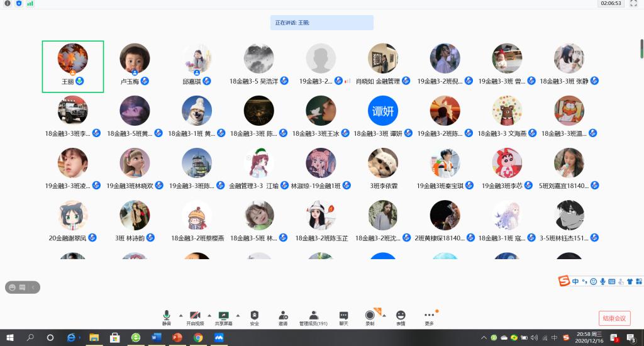Click the 谭妍 blue avatar
The image size is (644, 346).
(383, 111)
